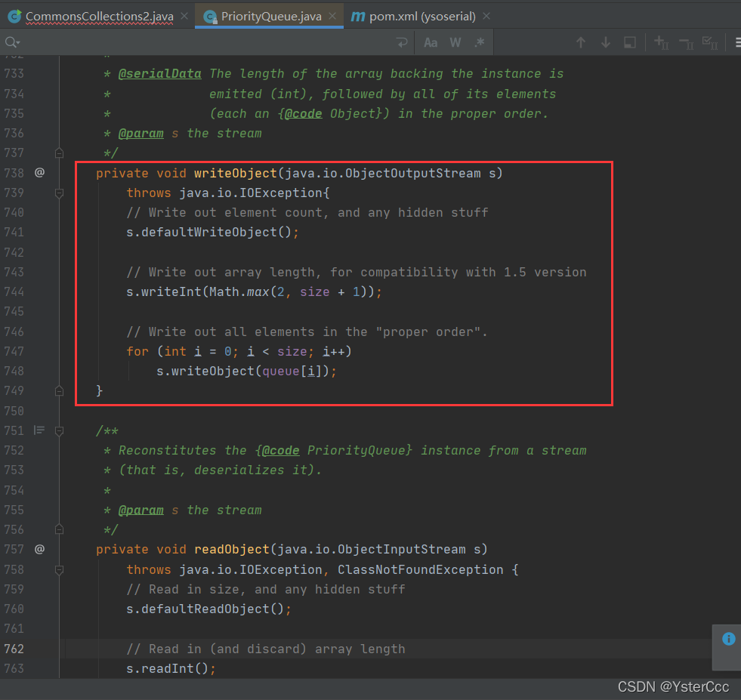Click s.defaultWriteObject() call on line 741

pyautogui.click(x=209, y=233)
